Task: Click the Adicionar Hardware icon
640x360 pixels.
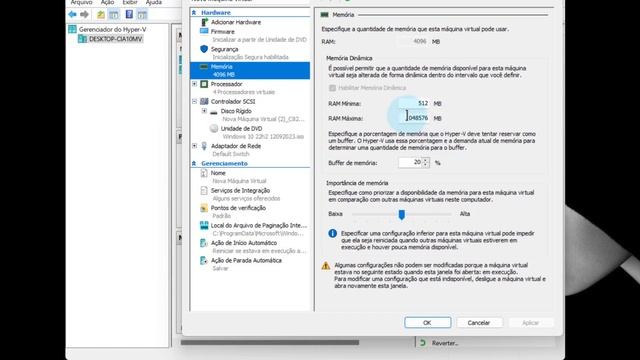Action: point(204,22)
